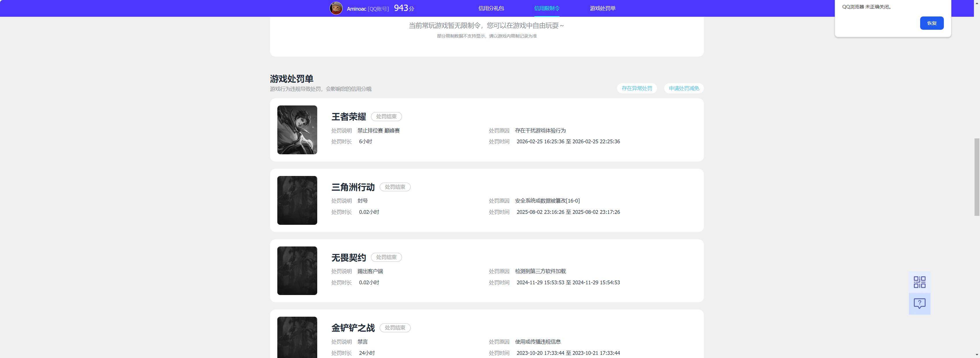Screen dimensions: 980x358
Task: Click the QQ浏览器 未正确关闭 message
Action: pos(867,7)
